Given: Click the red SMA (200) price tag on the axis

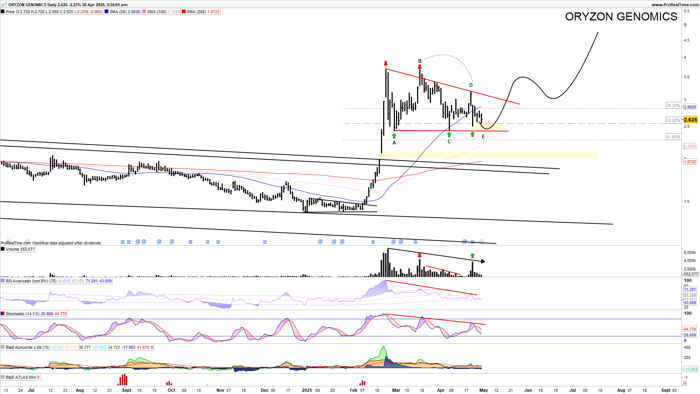Looking at the screenshot, I should point(690,162).
